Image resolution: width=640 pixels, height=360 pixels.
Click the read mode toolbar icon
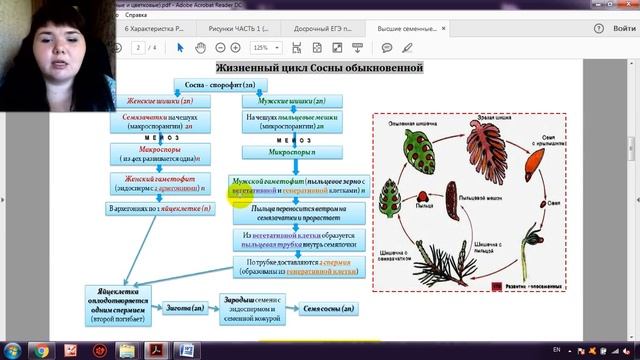[358, 48]
